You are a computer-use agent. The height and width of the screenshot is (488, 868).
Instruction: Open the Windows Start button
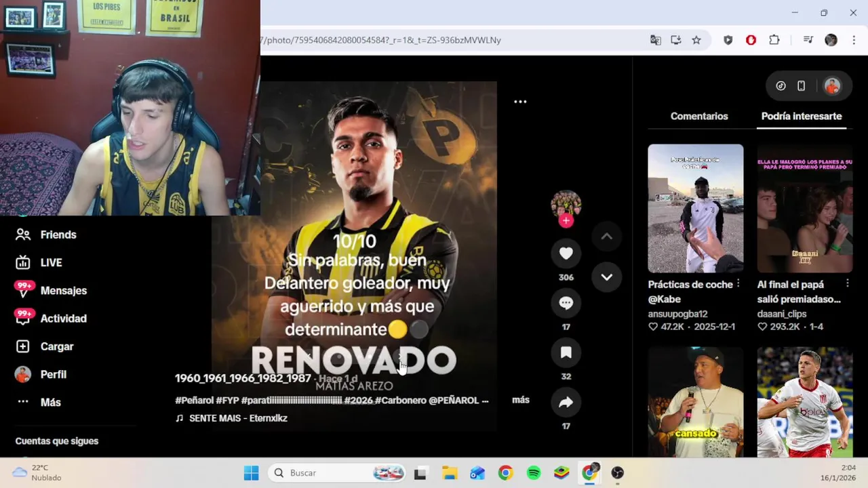[x=251, y=473]
